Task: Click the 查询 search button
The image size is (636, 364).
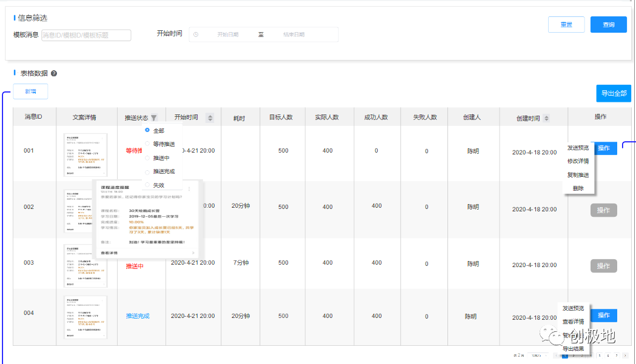Action: point(609,25)
